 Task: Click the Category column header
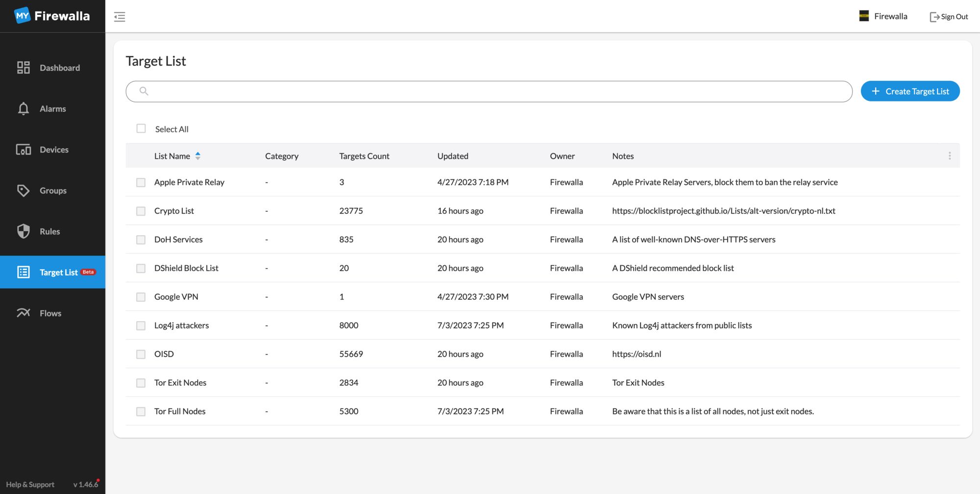pyautogui.click(x=282, y=156)
